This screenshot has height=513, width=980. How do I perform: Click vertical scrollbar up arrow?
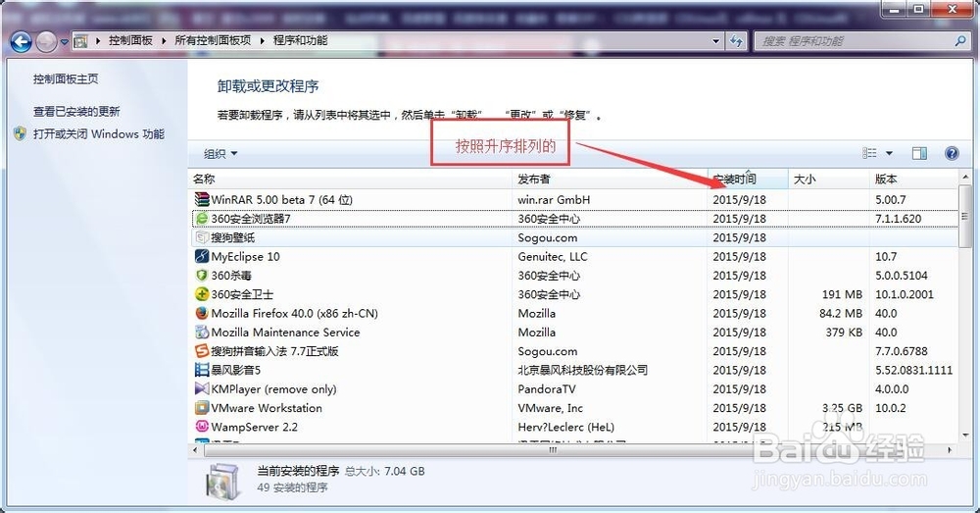(x=965, y=177)
